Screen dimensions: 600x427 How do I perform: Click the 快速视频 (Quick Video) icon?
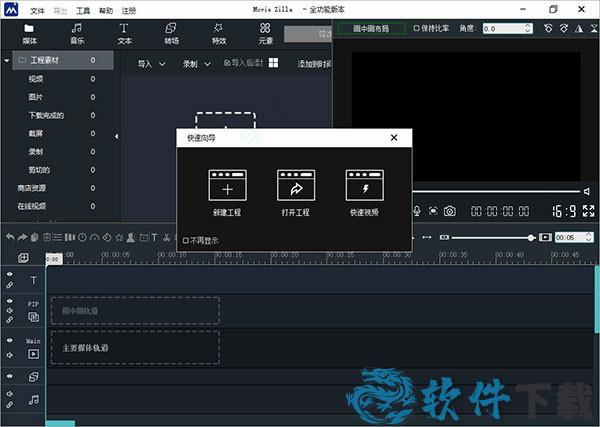tap(365, 186)
